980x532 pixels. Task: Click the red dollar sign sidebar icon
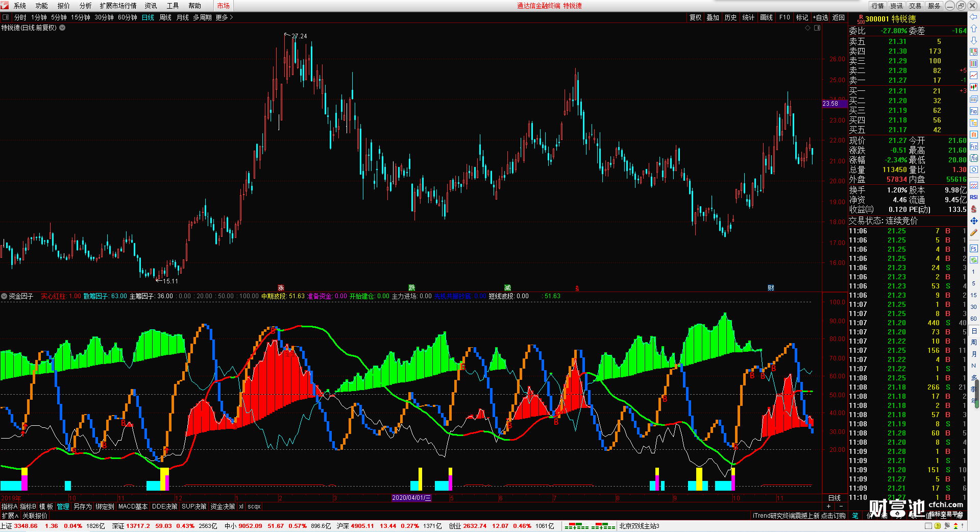(974, 209)
